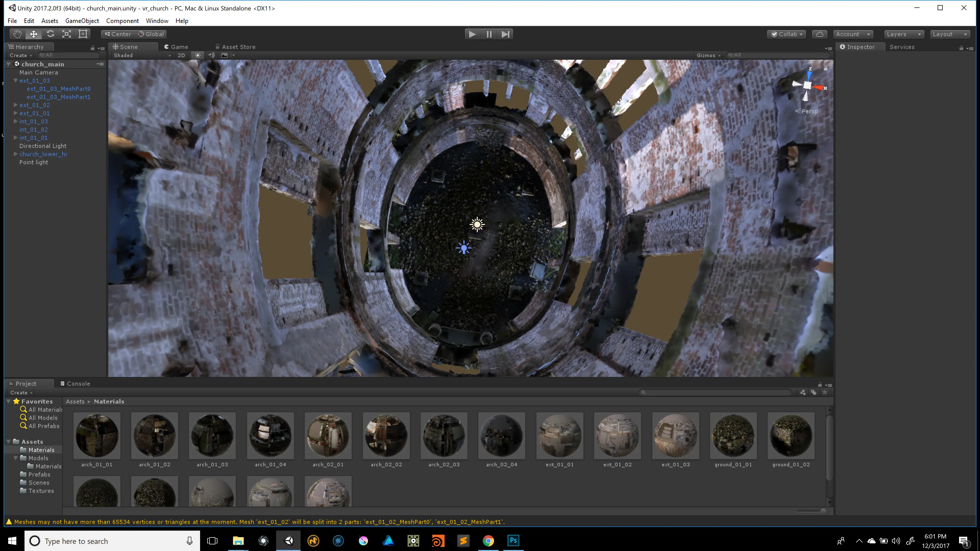Toggle 2D view mode
The width and height of the screenshot is (980, 551).
(x=181, y=55)
